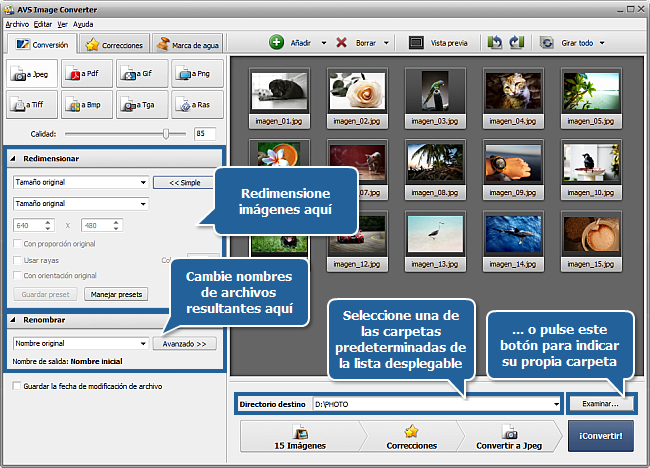The height and width of the screenshot is (468, 650).
Task: Enable 'Con proporción original' checkbox
Action: click(17, 244)
